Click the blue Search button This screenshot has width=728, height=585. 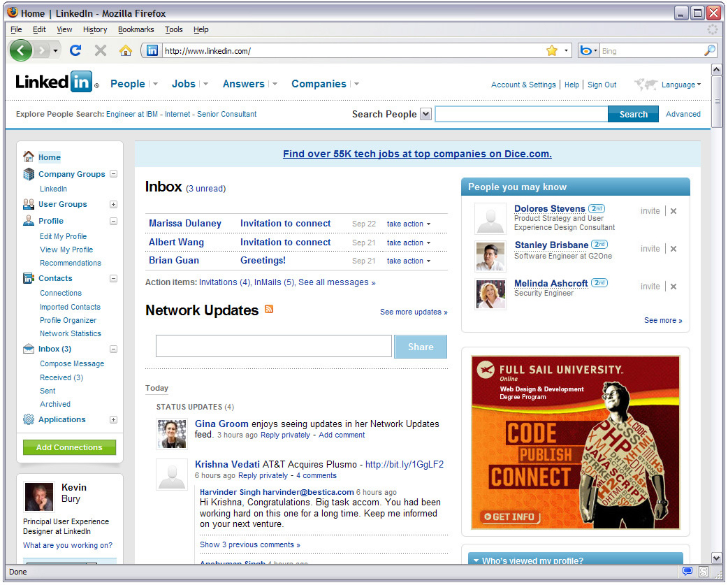coord(633,114)
